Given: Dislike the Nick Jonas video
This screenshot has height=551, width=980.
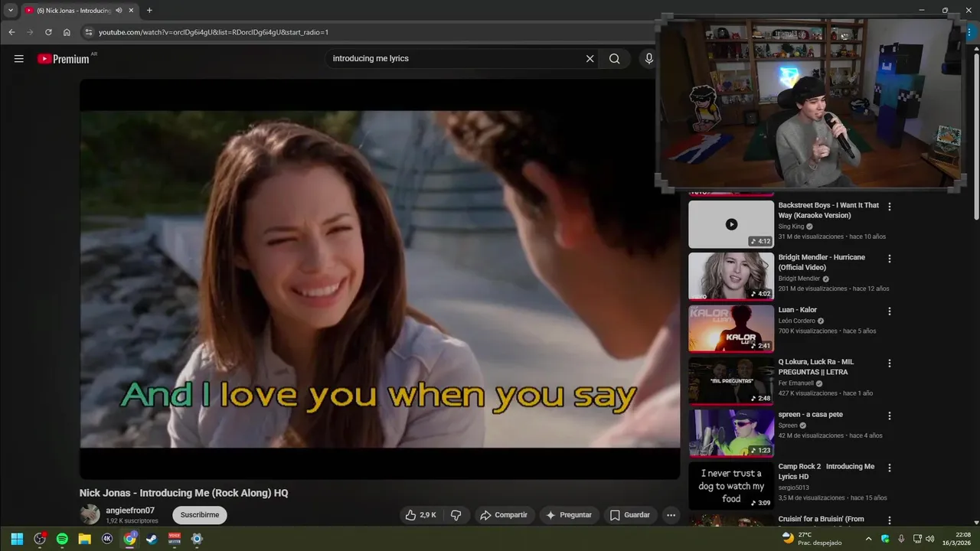Looking at the screenshot, I should (456, 515).
